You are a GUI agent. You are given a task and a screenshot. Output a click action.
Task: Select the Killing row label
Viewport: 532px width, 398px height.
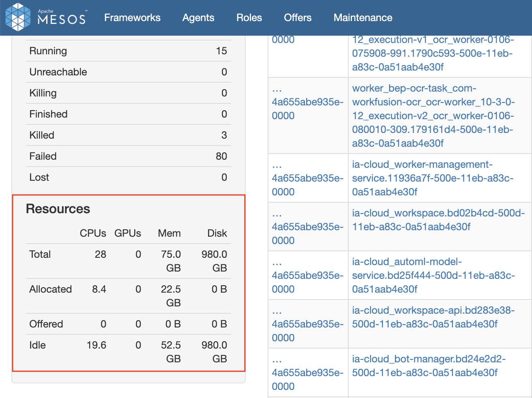43,93
